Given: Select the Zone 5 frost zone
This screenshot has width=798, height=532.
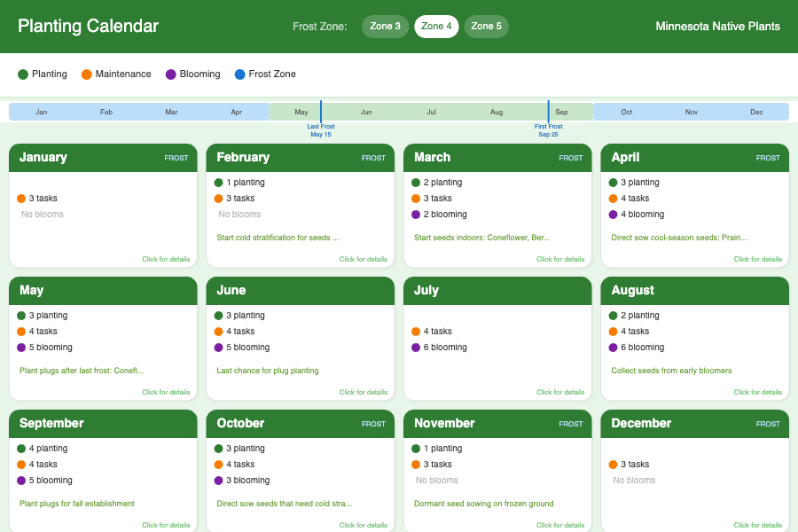Looking at the screenshot, I should point(486,27).
